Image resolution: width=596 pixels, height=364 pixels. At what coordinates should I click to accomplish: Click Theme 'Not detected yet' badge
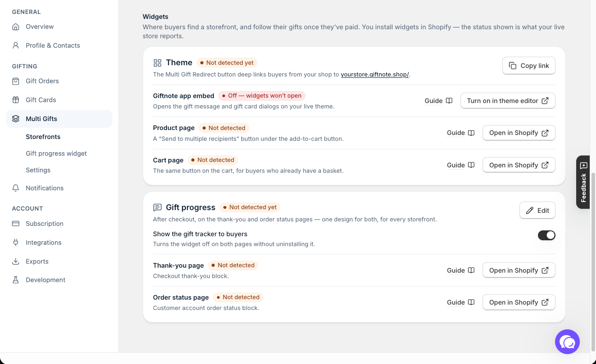[x=227, y=63]
